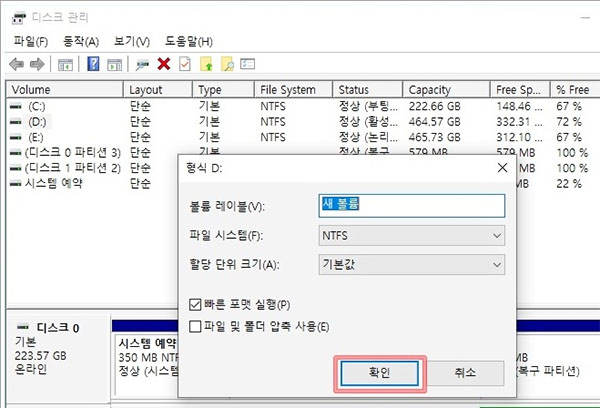The width and height of the screenshot is (600, 408).
Task: Open the 할당 단위 크기(A) 기본값 dropdown
Action: [412, 264]
